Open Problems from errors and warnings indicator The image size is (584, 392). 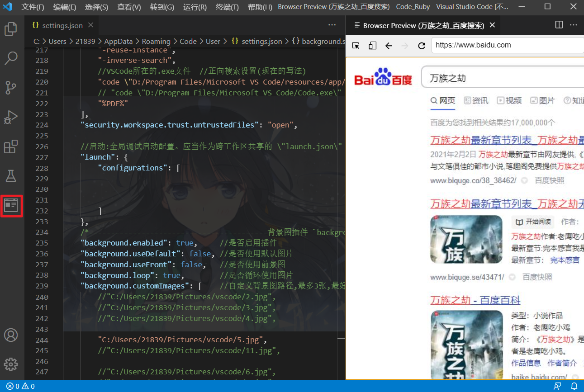pyautogui.click(x=21, y=387)
